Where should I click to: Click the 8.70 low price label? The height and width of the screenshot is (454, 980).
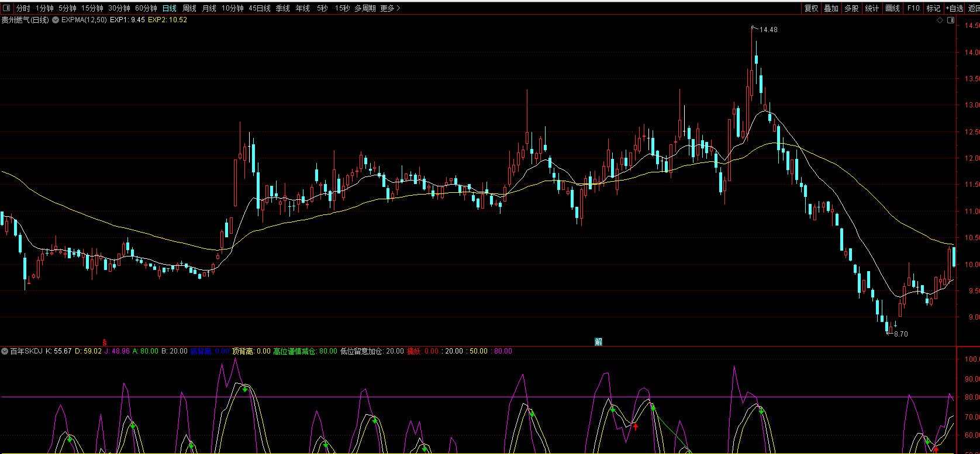coord(900,334)
